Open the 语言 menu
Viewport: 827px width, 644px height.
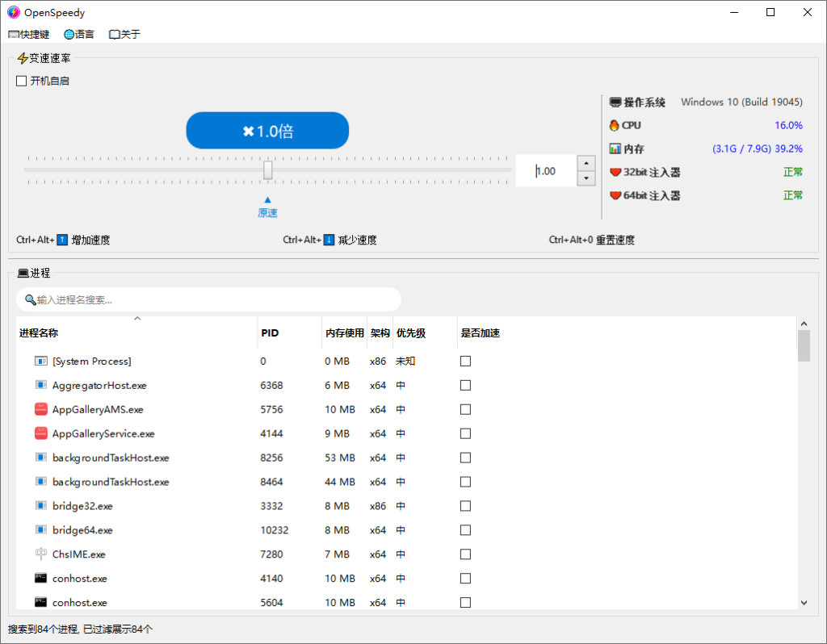[78, 34]
